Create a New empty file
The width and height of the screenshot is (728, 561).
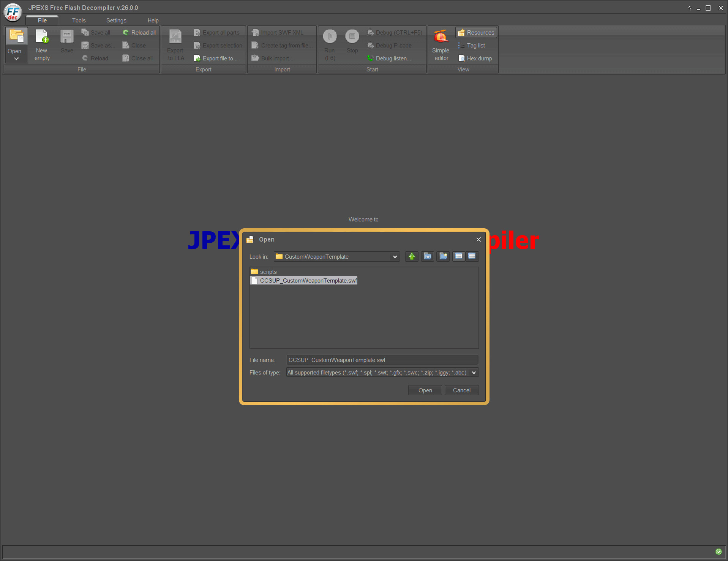pyautogui.click(x=42, y=45)
